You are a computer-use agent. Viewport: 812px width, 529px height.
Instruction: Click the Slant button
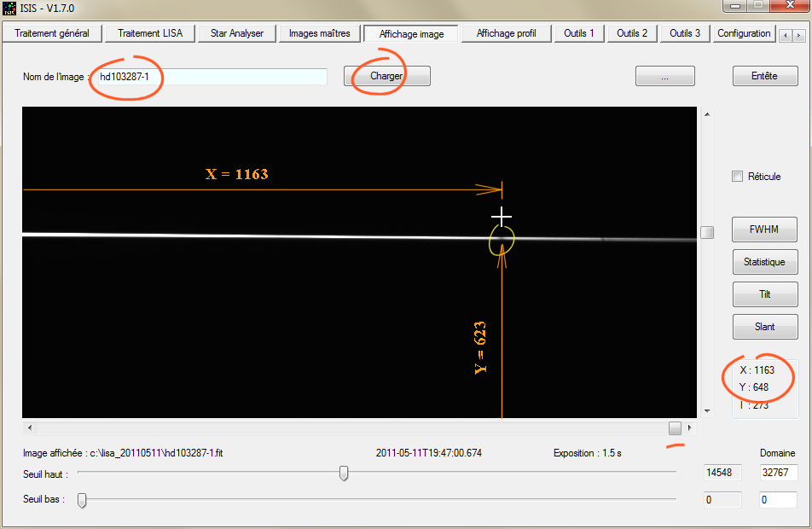click(x=765, y=327)
